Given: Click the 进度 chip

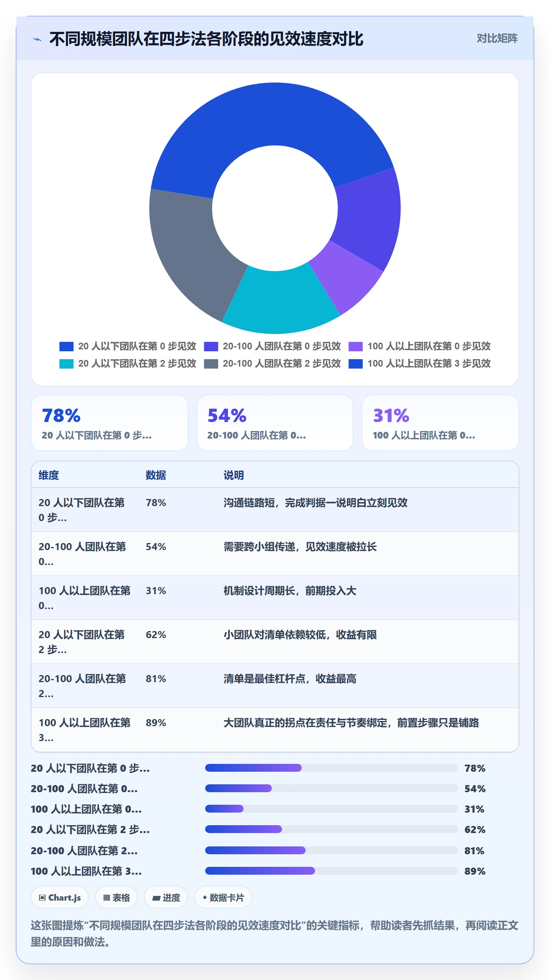Looking at the screenshot, I should coord(166,897).
